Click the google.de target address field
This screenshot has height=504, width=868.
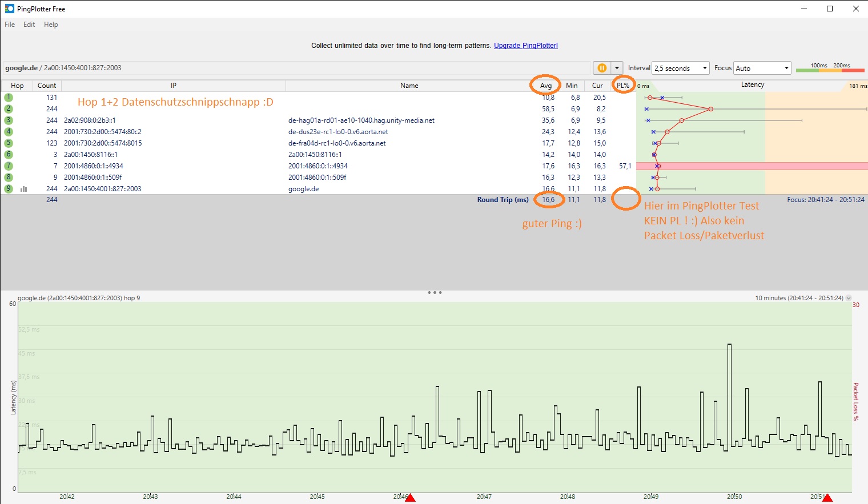tap(296, 68)
